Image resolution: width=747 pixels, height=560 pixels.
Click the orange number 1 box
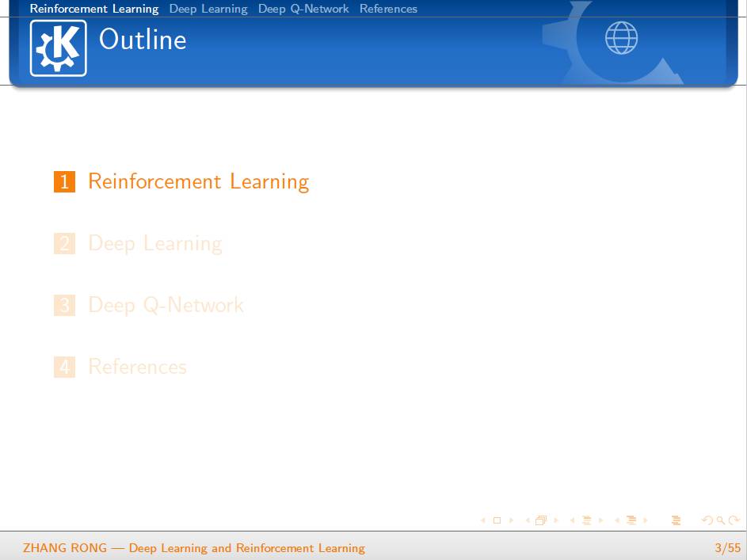point(64,182)
